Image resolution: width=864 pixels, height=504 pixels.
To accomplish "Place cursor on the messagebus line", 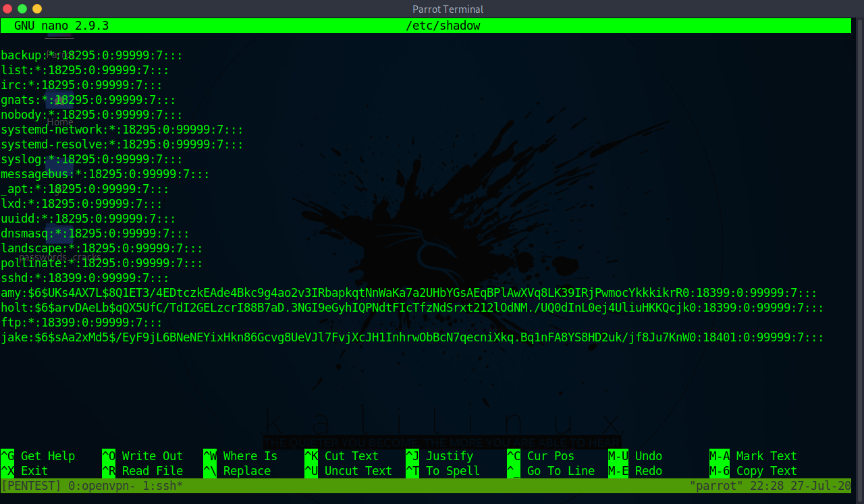I will click(105, 174).
